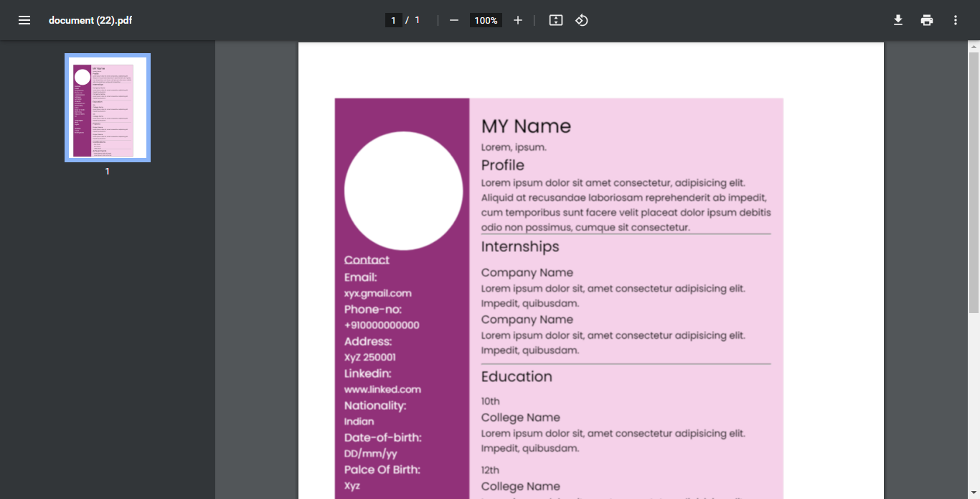Click the scrollbar down arrow

tap(974, 493)
